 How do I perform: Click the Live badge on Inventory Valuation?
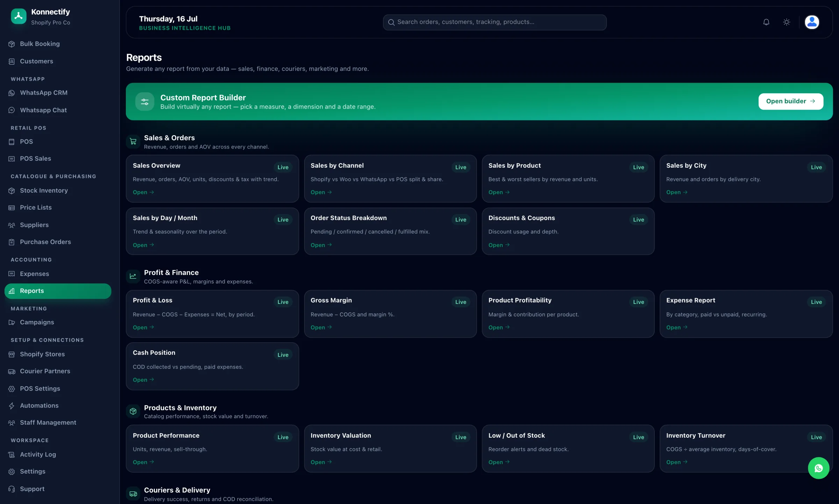click(461, 437)
